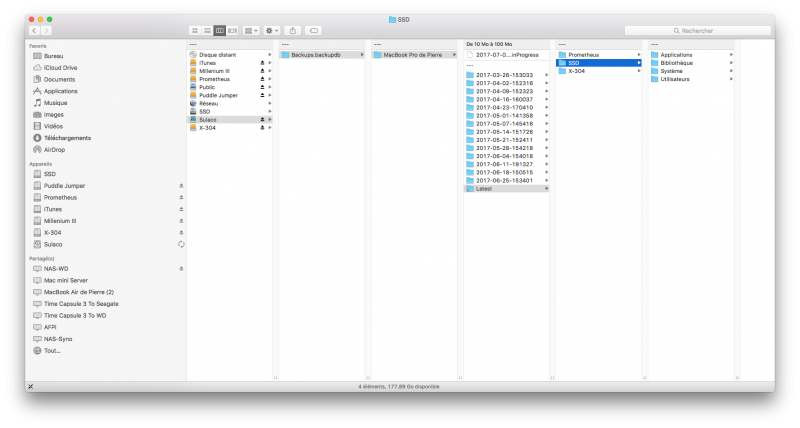Screen dimensions: 800x428
Task: Select the Système folder
Action: click(x=691, y=71)
